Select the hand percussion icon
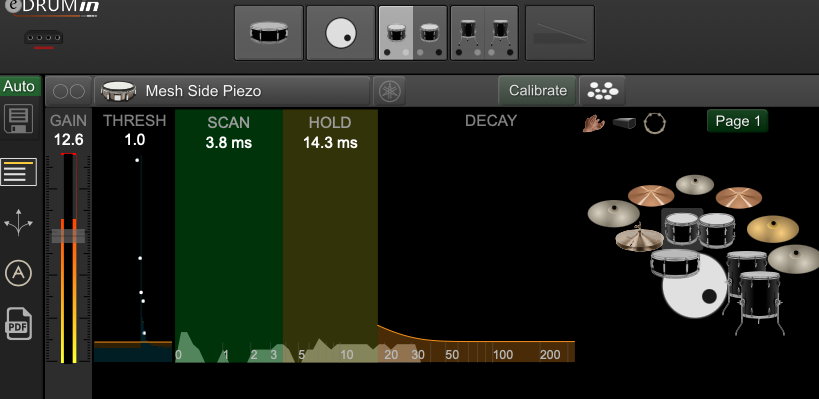The height and width of the screenshot is (399, 819). pyautogui.click(x=593, y=124)
